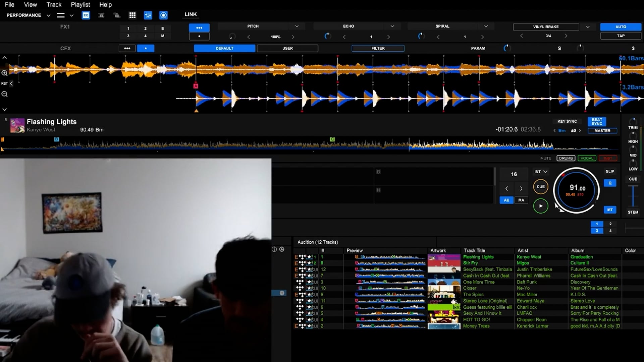Click hot cue A marker on waveform

pos(196,86)
